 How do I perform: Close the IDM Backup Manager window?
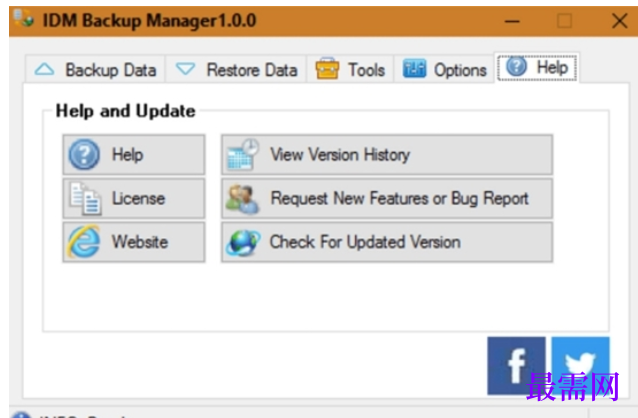click(x=619, y=21)
